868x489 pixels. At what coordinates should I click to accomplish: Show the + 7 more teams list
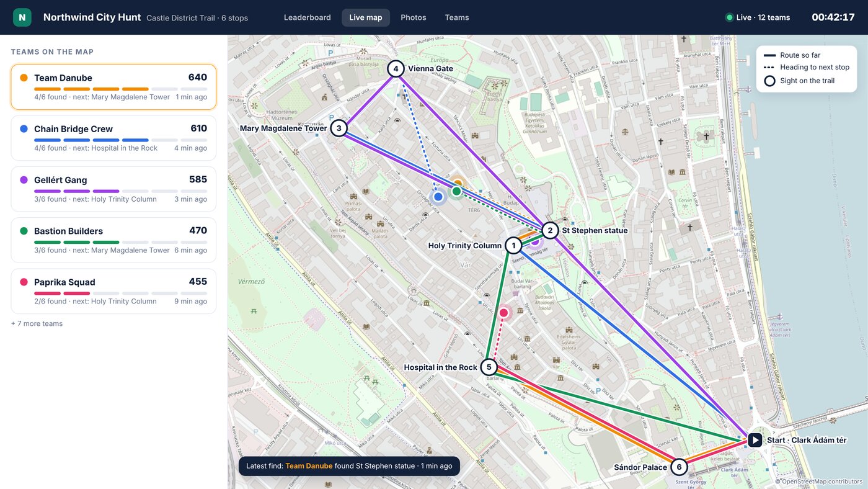[x=37, y=323]
